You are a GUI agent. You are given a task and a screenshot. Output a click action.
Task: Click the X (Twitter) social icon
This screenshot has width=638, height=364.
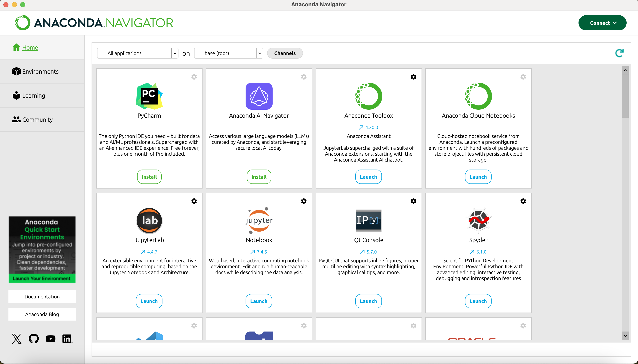coord(16,339)
